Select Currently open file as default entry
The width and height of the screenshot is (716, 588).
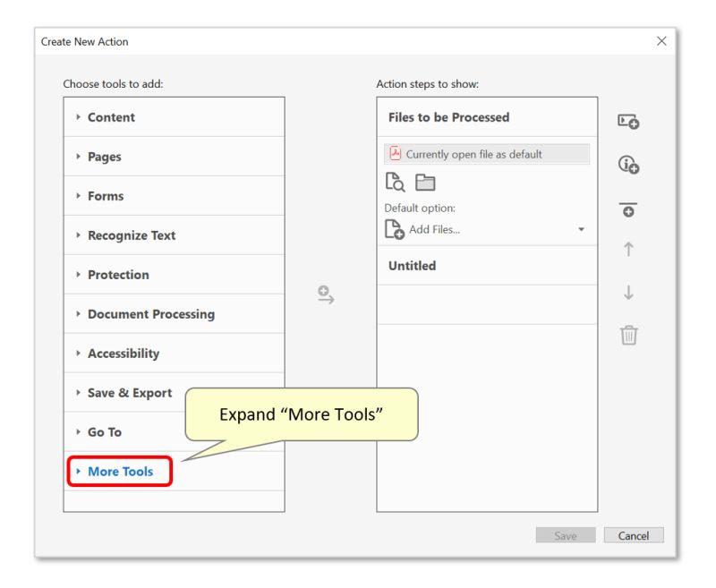click(x=488, y=153)
